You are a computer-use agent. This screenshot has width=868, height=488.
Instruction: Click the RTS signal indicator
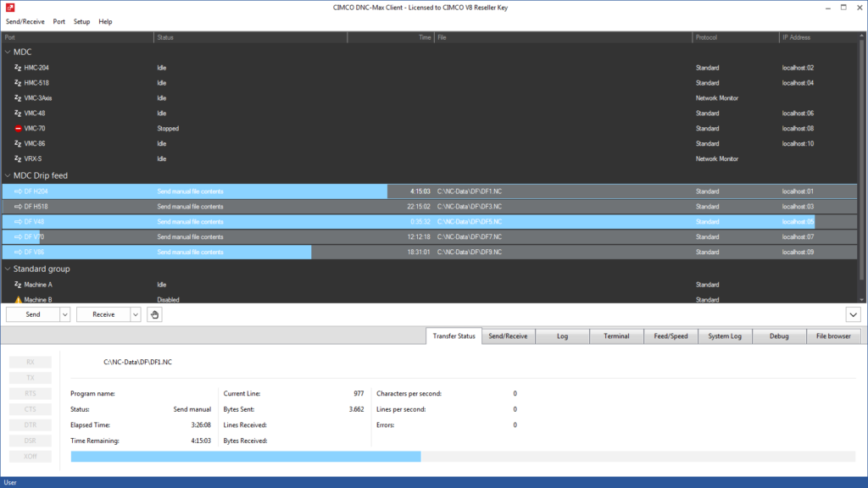pos(31,393)
